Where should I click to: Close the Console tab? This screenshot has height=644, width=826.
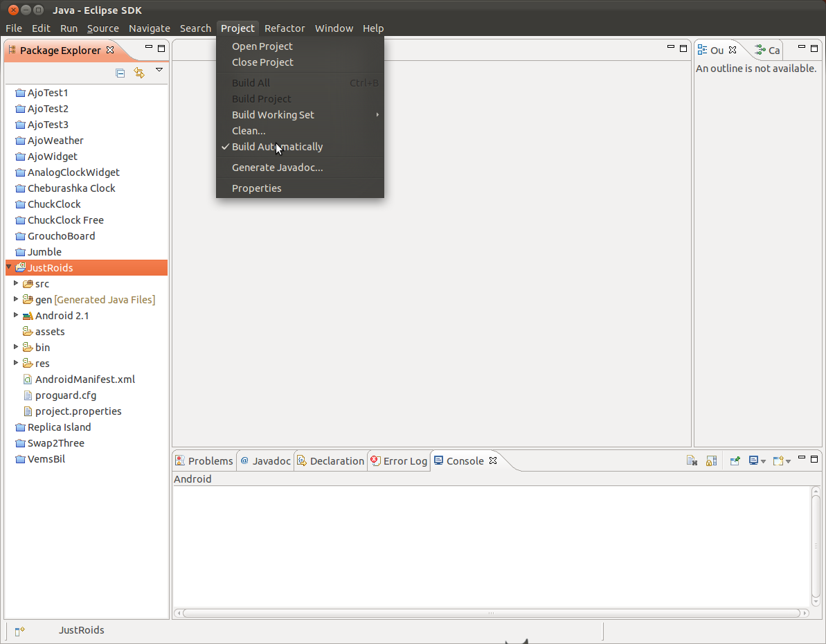coord(493,460)
